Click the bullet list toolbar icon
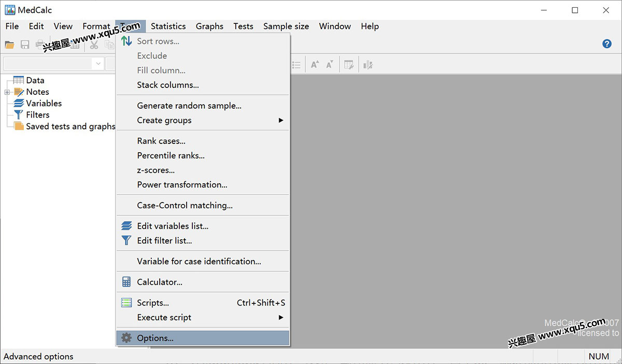The image size is (622, 364). click(x=296, y=65)
